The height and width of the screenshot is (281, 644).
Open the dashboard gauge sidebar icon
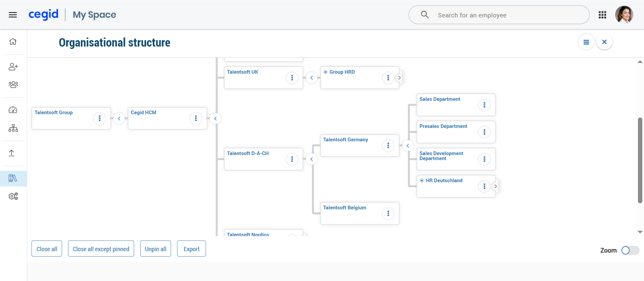[x=13, y=110]
